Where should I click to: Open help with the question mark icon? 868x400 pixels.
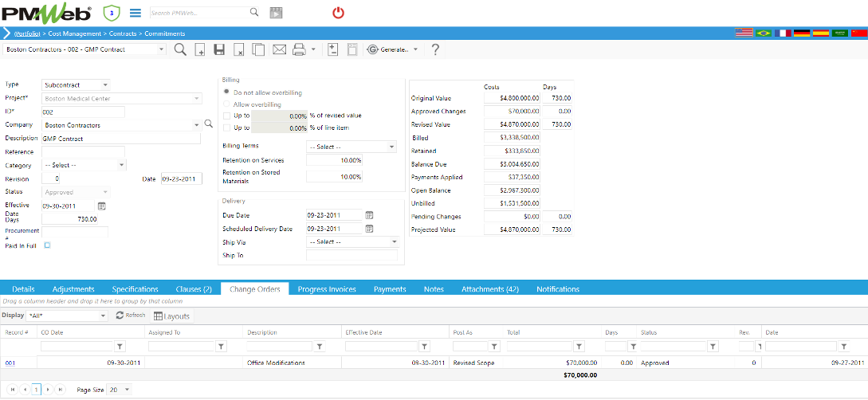(x=435, y=49)
